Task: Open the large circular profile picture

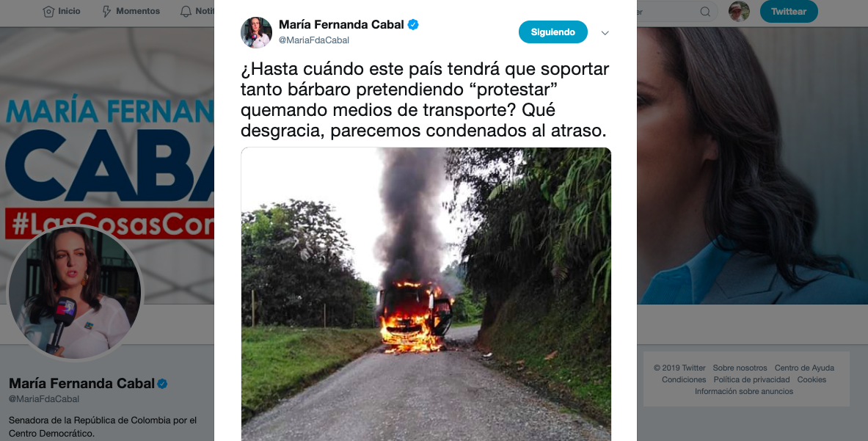Action: [75, 293]
